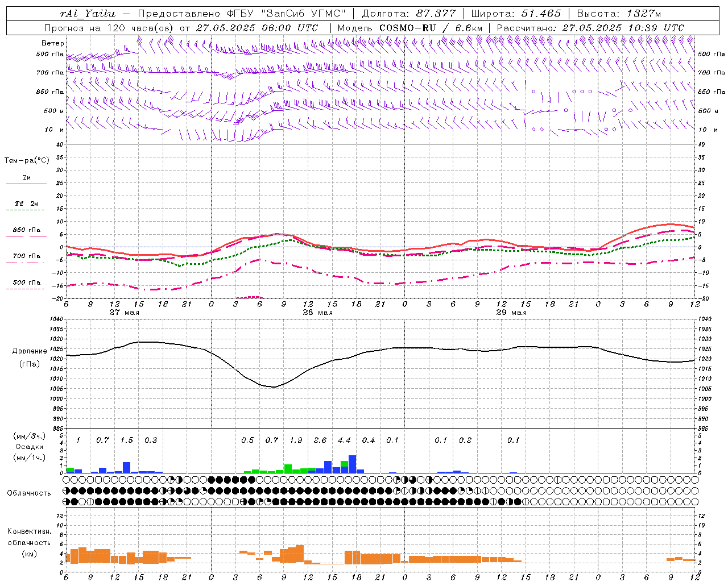The width and height of the screenshot is (728, 582).
Task: Click the 27 мая date label
Action: (x=124, y=313)
